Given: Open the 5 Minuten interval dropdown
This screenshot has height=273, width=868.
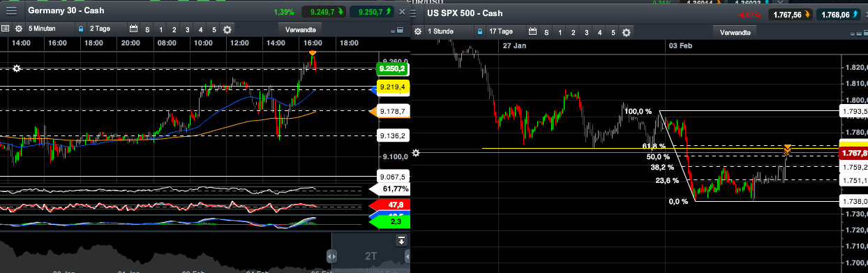Looking at the screenshot, I should (x=51, y=29).
